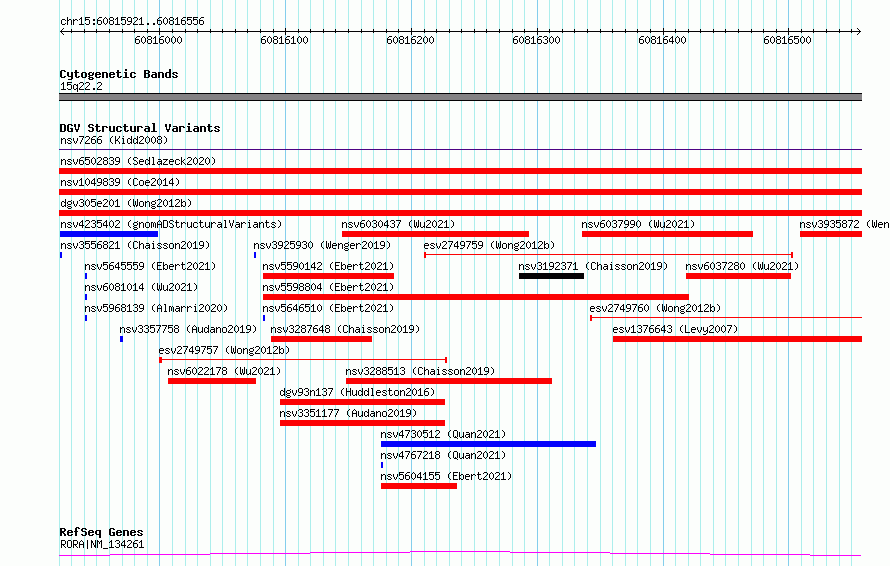Click nsv5645559 (Ebert2021) label

coord(150,266)
